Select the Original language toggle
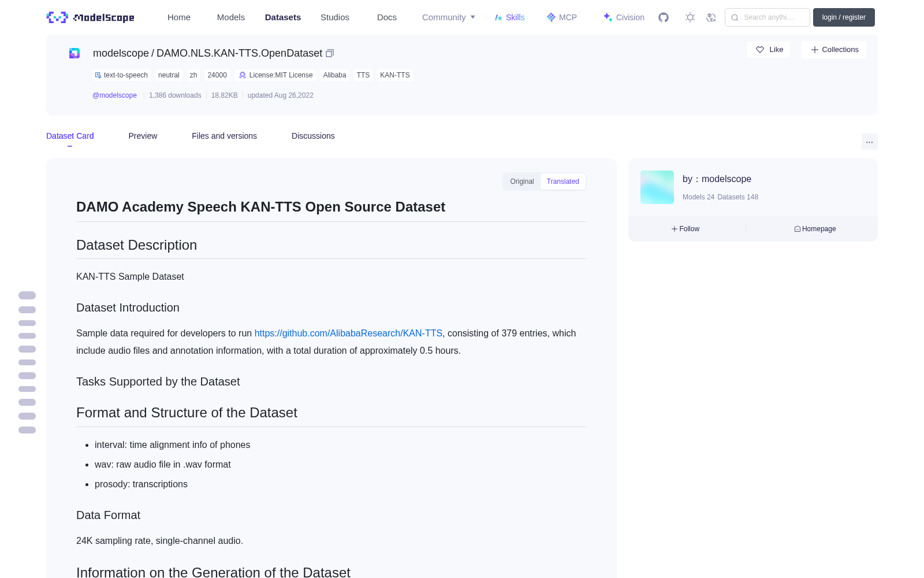Screen dimensions: 924x578 click(522, 181)
